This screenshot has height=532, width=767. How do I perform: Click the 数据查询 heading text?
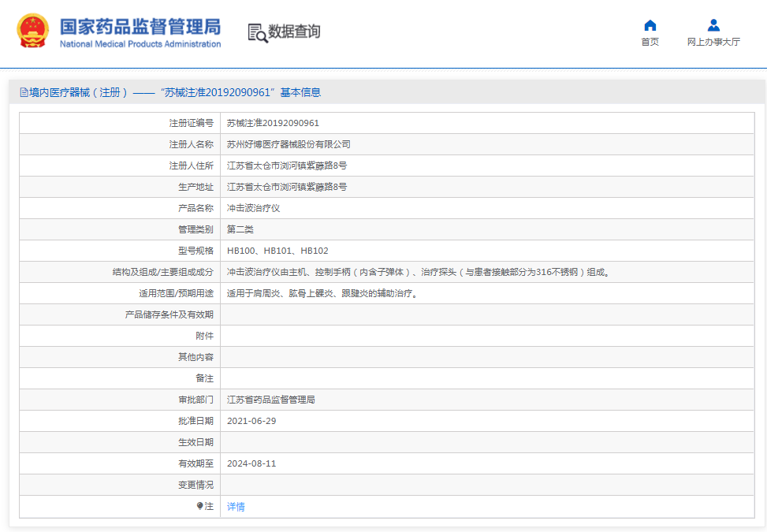pos(294,32)
